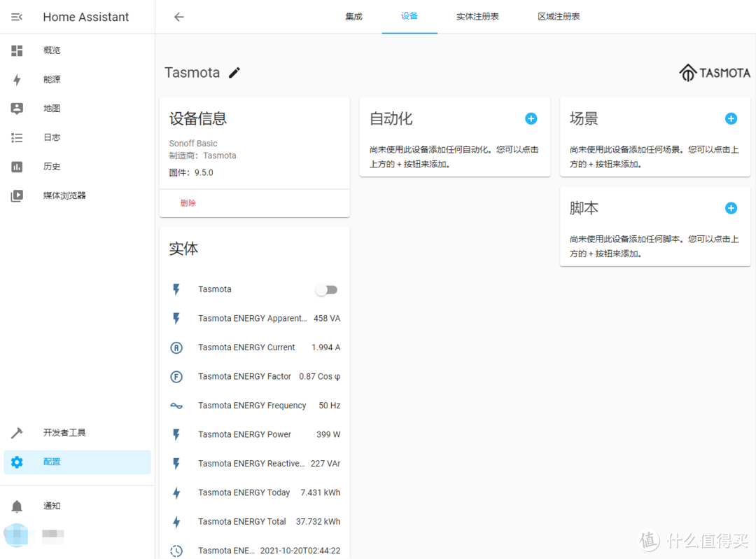
Task: Click the back arrow in header
Action: click(x=179, y=17)
